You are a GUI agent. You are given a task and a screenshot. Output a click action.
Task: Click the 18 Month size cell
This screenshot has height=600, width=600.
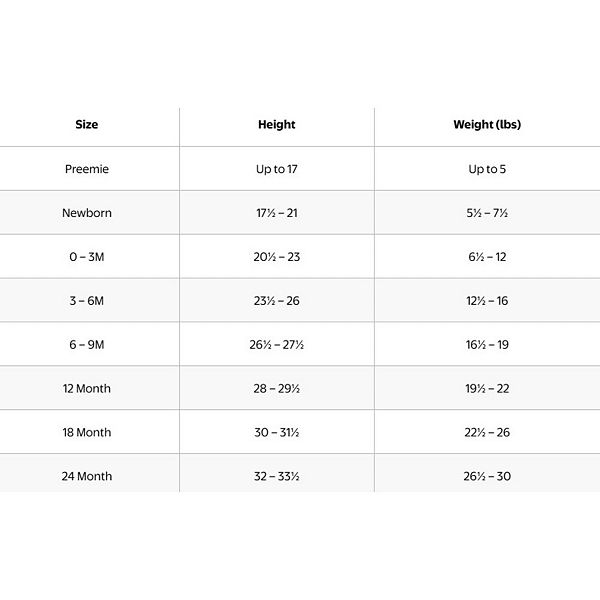click(87, 433)
